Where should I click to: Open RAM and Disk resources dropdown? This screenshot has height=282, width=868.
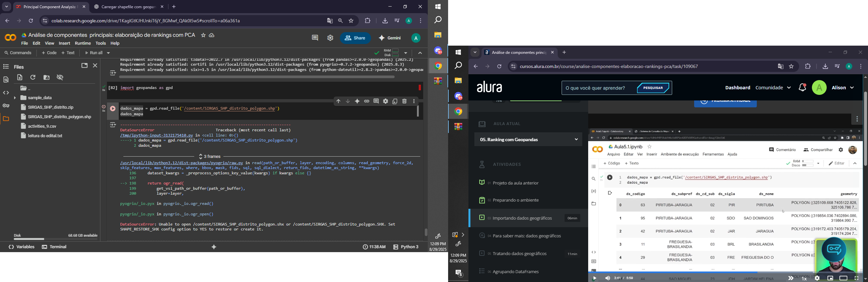point(406,53)
